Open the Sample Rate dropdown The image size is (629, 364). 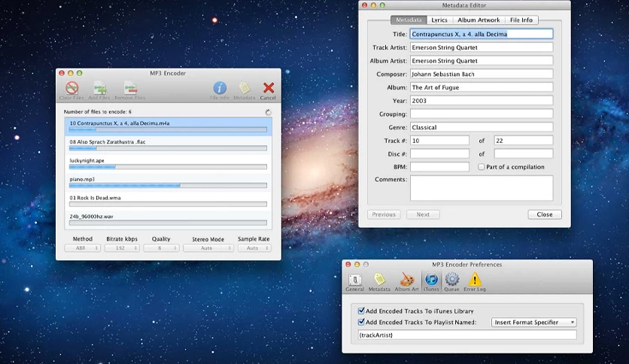click(x=254, y=248)
